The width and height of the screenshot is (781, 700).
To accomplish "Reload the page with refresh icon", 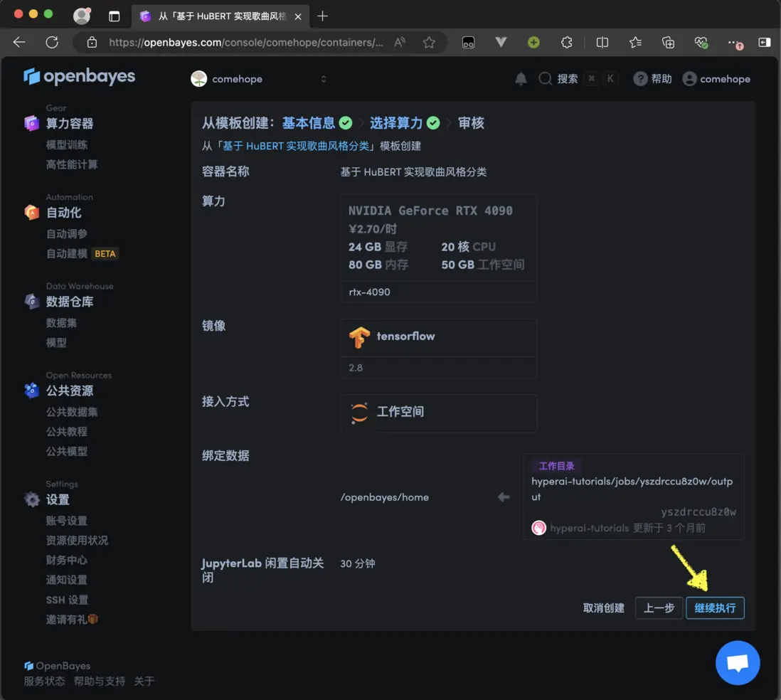I will [52, 43].
